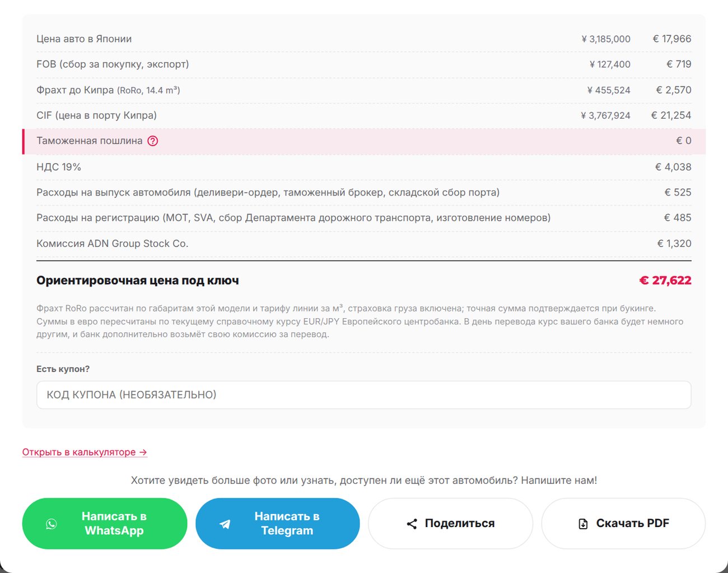728x573 pixels.
Task: Select the € 719 FOB amount
Action: [679, 64]
